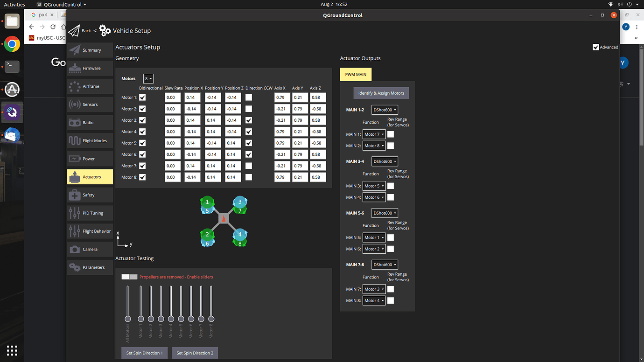Open the Motors count dropdown
Viewport: 644px width, 362px height.
click(x=148, y=78)
